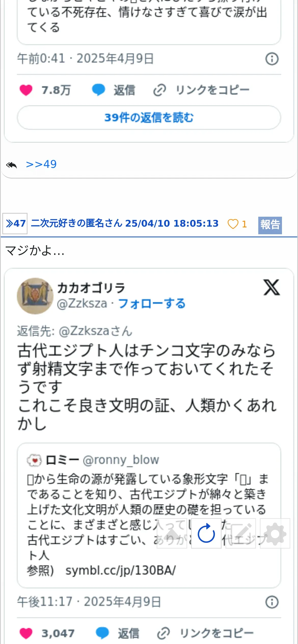Click the floating write-post pencil icon

[x=240, y=533]
